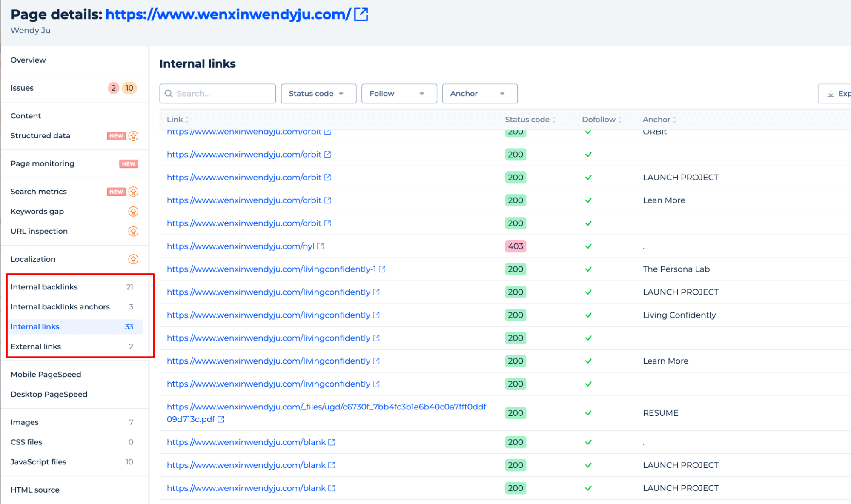851x504 pixels.
Task: Open URL inspection section
Action: pyautogui.click(x=39, y=232)
